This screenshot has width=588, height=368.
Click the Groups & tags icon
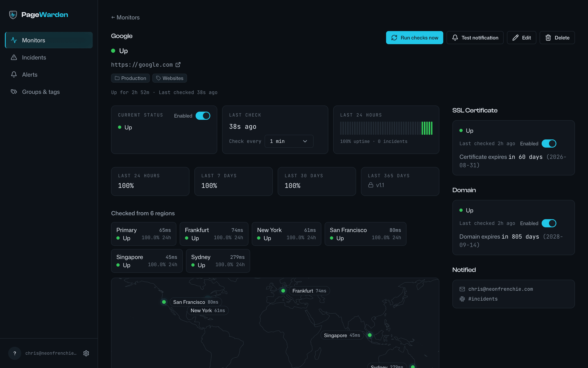pos(14,92)
